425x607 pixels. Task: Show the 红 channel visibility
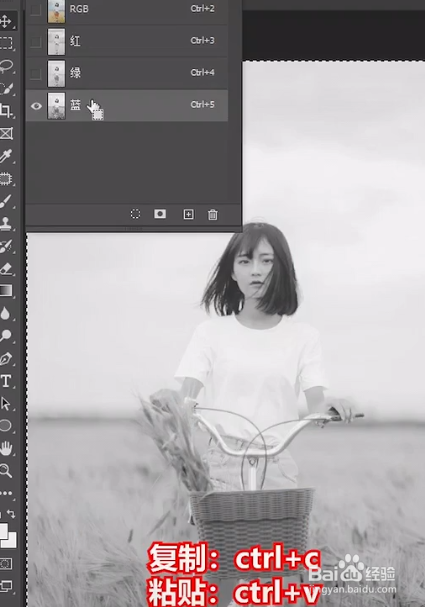[35, 41]
